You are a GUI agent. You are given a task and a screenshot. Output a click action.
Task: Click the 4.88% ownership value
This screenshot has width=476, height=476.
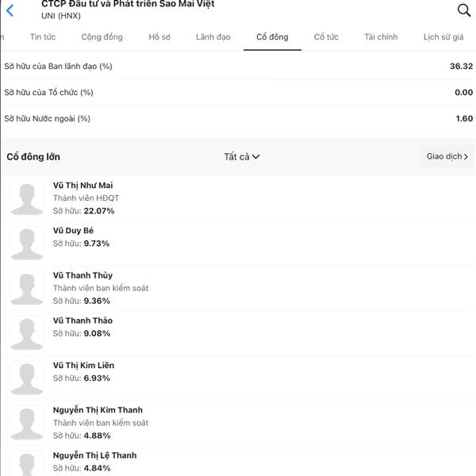[97, 436]
